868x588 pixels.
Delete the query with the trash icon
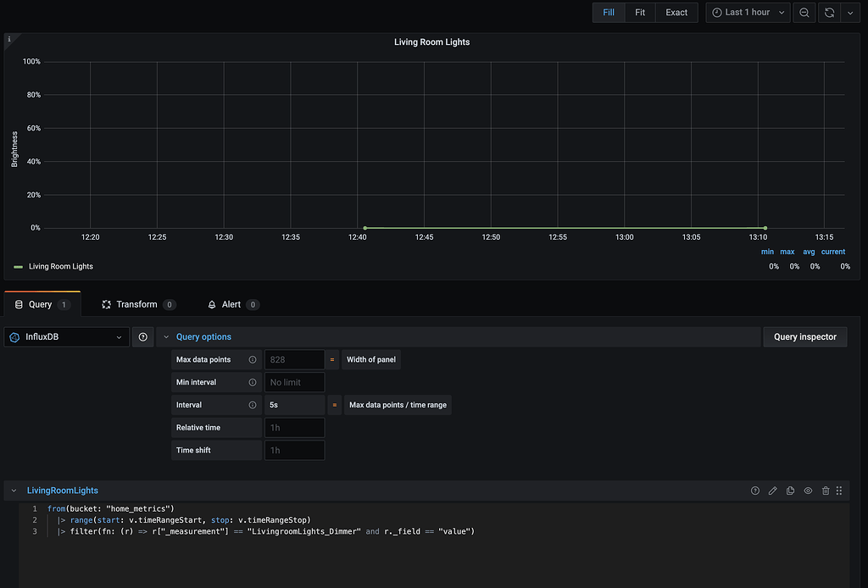(x=826, y=491)
